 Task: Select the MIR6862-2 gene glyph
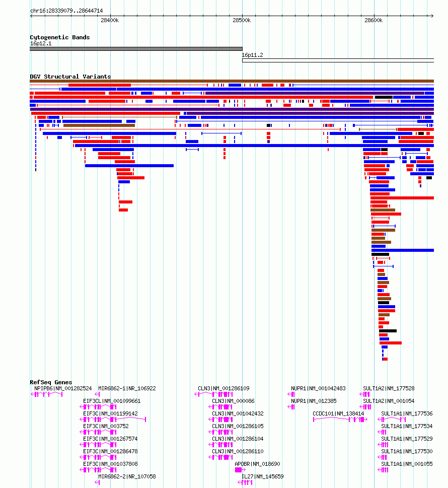click(97, 482)
